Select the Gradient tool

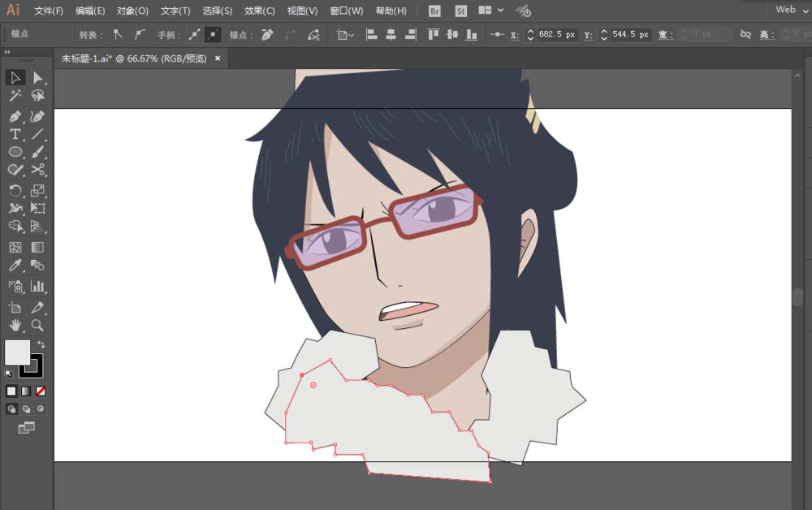[x=37, y=247]
